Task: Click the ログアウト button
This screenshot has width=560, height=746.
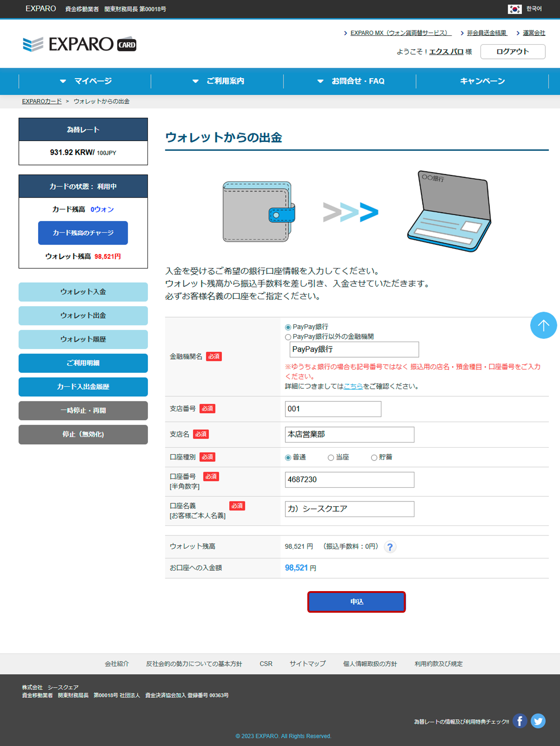Action: tap(512, 51)
